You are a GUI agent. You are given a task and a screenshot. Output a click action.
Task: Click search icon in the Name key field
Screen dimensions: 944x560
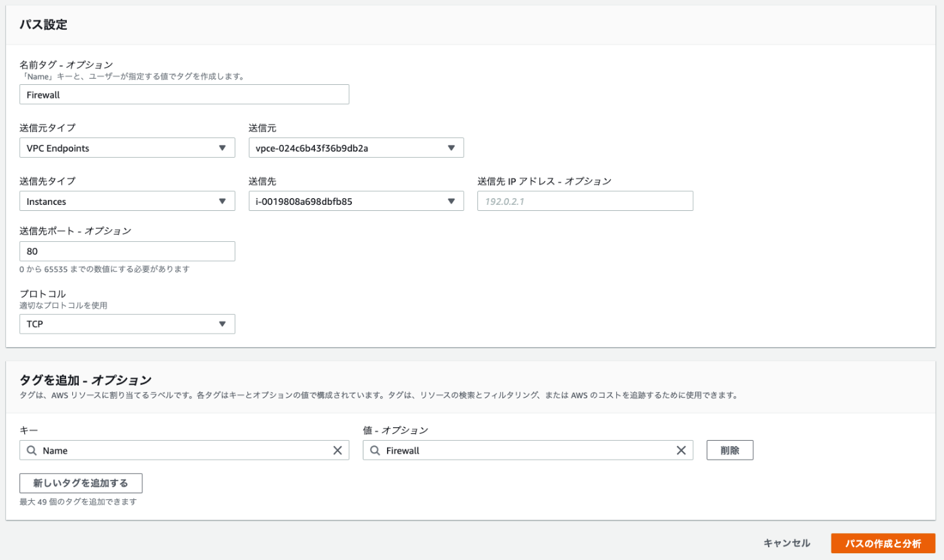coord(32,450)
